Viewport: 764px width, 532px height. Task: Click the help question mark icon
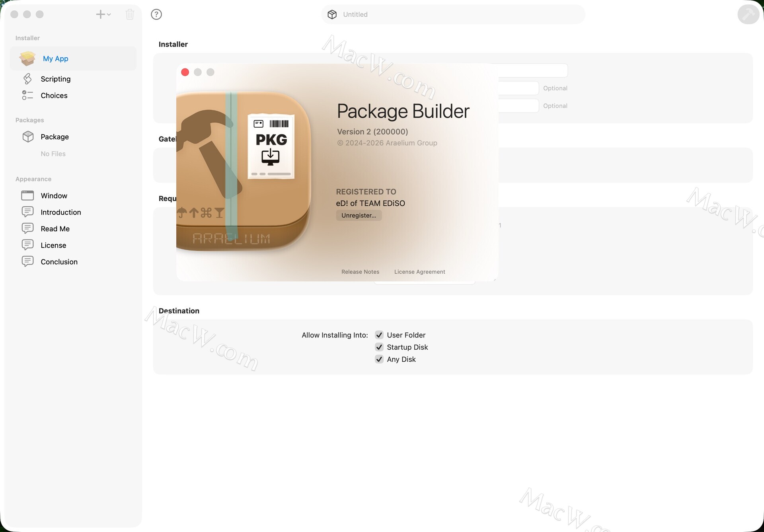click(156, 14)
